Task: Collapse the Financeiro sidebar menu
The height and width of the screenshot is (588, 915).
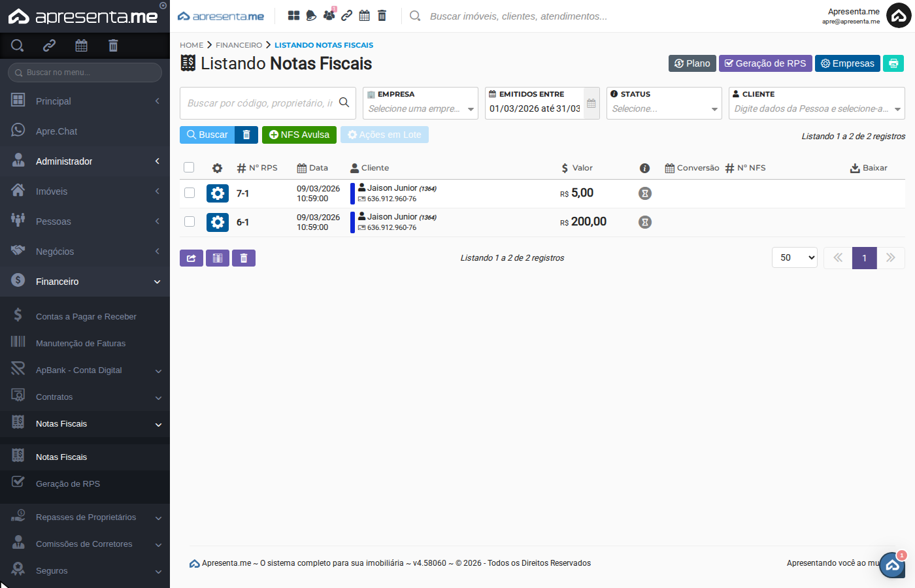Action: [85, 282]
